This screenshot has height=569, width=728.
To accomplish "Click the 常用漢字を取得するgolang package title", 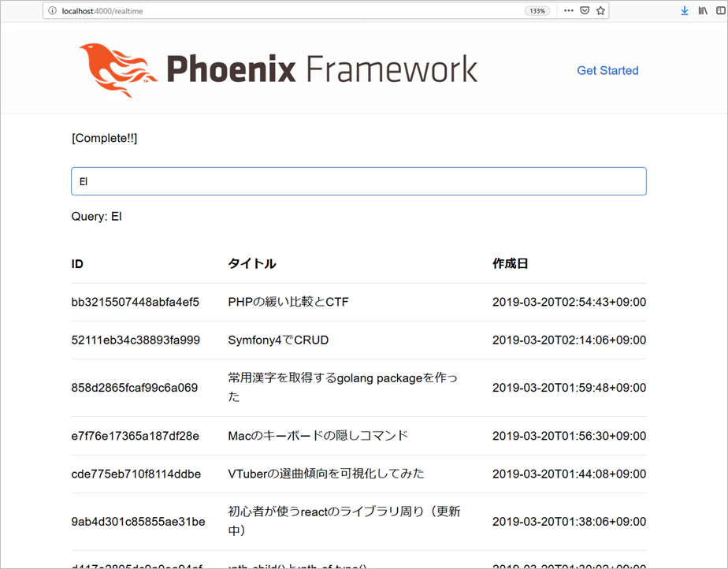I will 343,388.
